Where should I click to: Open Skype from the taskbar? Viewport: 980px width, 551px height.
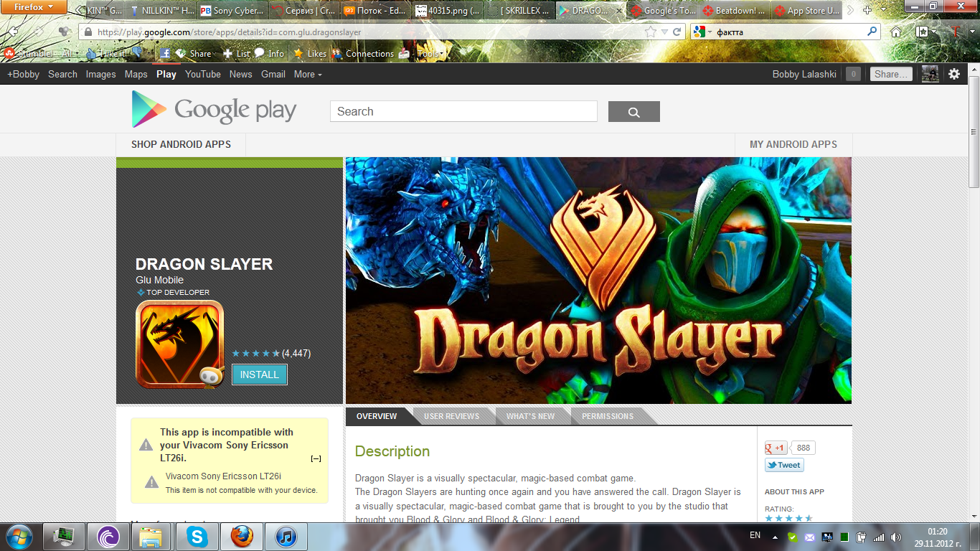[197, 537]
